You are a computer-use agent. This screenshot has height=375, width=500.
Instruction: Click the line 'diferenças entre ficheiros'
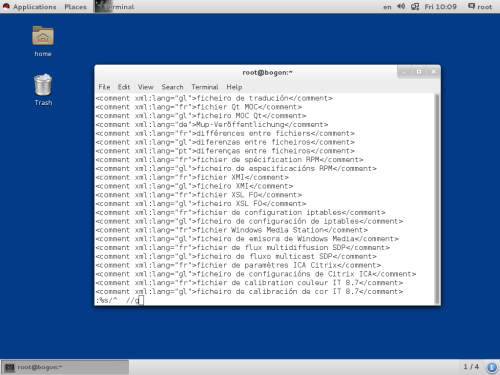coord(225,151)
